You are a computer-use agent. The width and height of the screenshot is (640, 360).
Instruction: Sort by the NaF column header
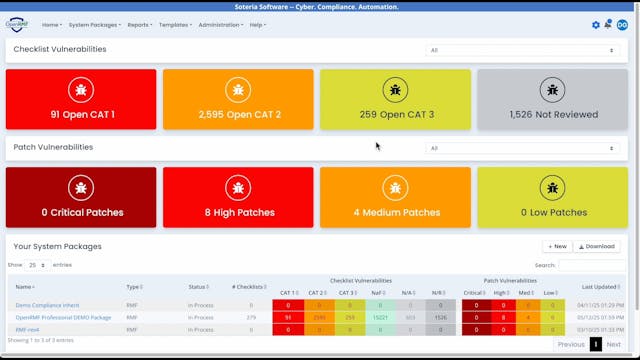378,293
